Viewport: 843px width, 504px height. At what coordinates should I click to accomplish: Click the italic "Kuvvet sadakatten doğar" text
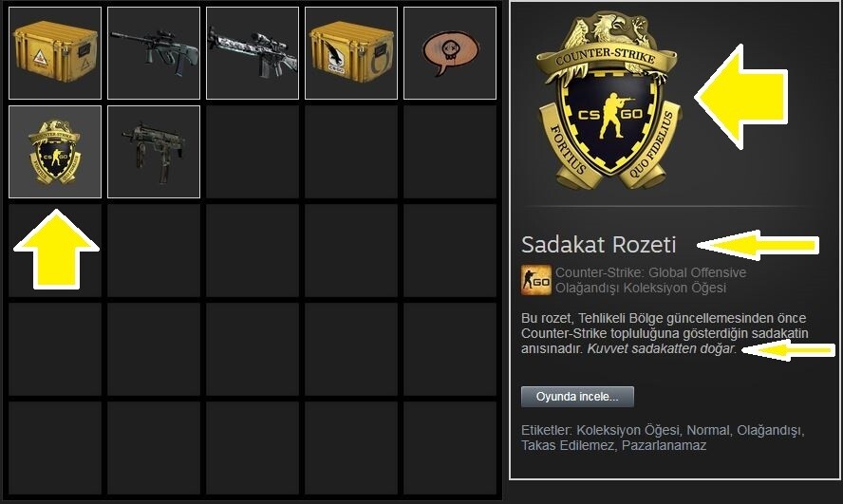[x=661, y=348]
